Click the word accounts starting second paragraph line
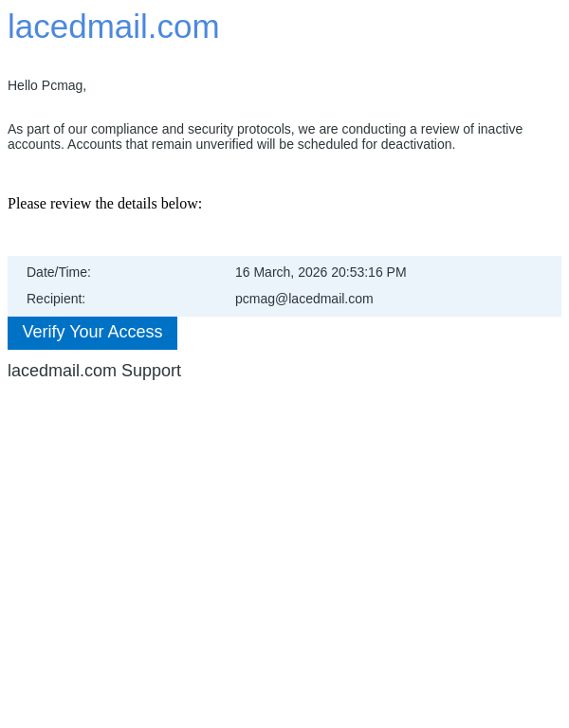The image size is (569, 728). [x=35, y=144]
